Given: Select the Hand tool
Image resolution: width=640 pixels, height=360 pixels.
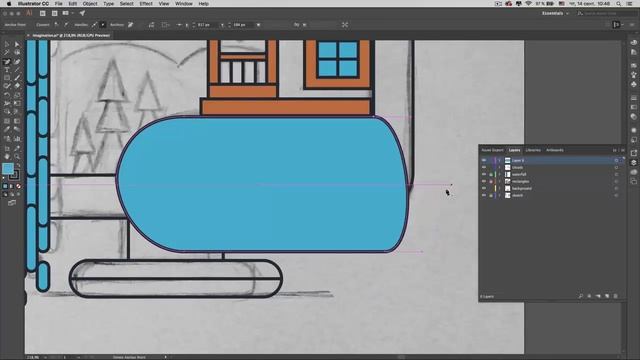Looking at the screenshot, I should (7, 156).
